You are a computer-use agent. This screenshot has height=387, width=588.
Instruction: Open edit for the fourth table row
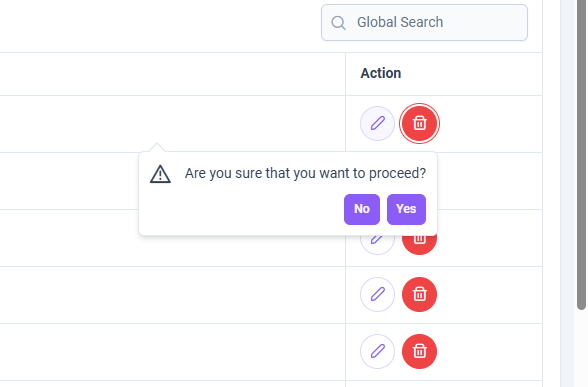pyautogui.click(x=377, y=294)
